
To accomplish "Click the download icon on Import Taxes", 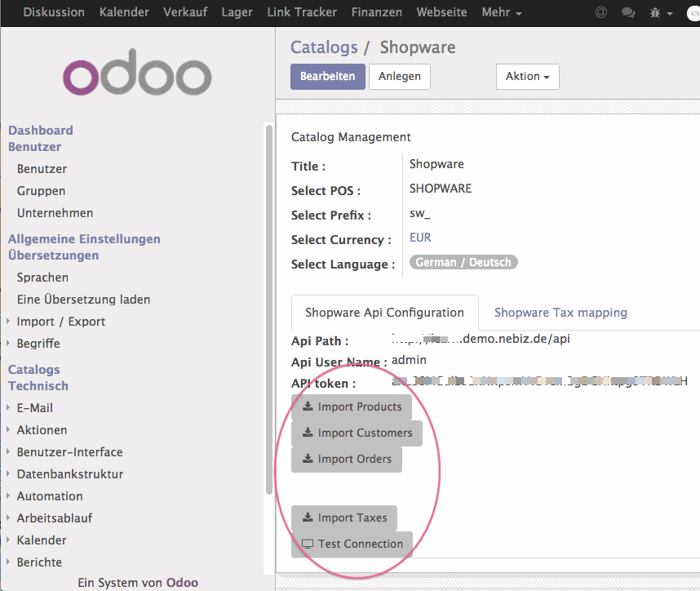I will tap(308, 518).
